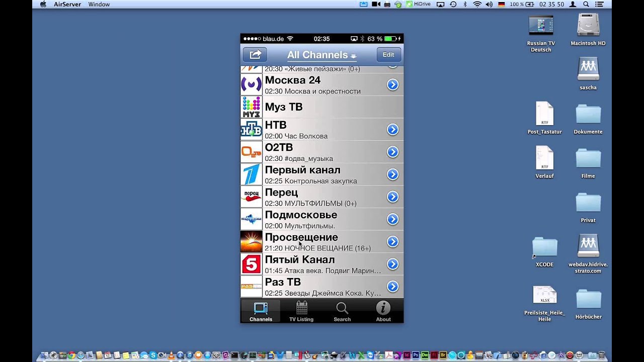Tap the Первый канал logo
Viewport: 644px width, 362px height.
(251, 174)
